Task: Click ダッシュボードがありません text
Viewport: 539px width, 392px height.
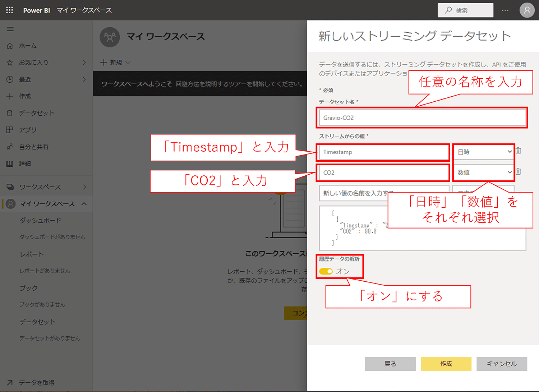Action: click(x=52, y=237)
